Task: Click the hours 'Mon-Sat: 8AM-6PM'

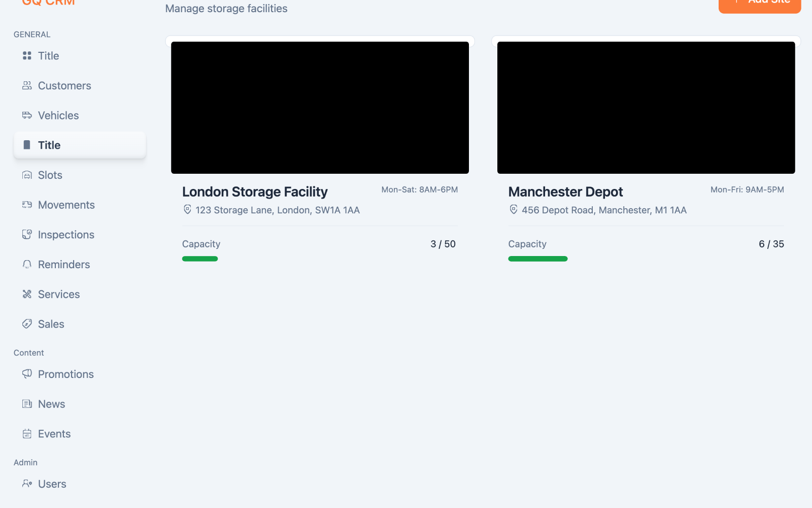Action: (420, 189)
